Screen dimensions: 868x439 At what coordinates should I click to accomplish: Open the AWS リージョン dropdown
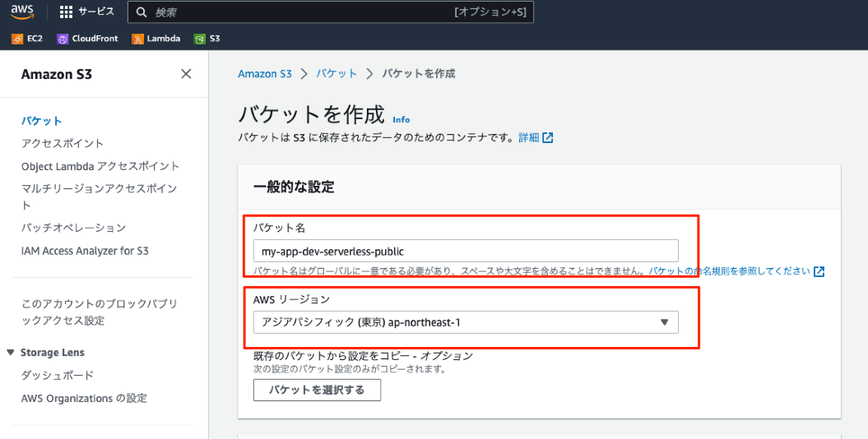(466, 322)
